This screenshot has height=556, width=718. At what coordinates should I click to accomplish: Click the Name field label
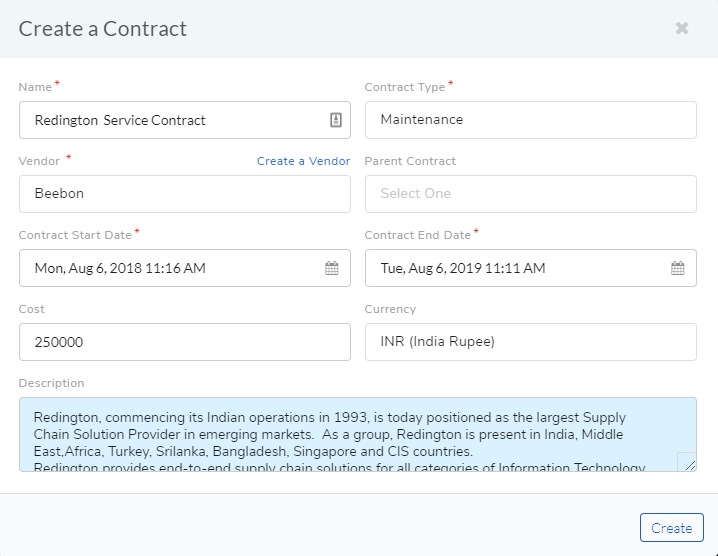35,87
